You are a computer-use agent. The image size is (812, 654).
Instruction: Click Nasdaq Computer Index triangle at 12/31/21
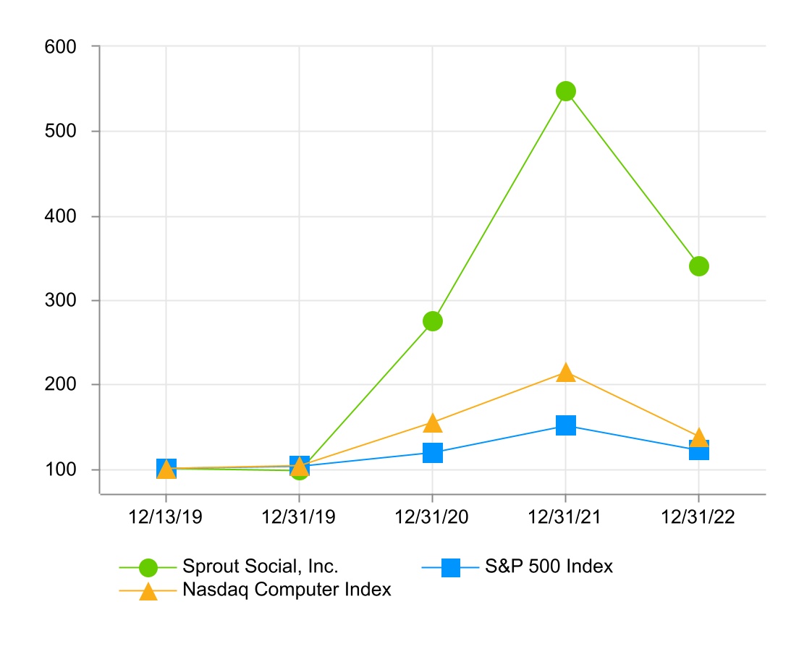(566, 373)
